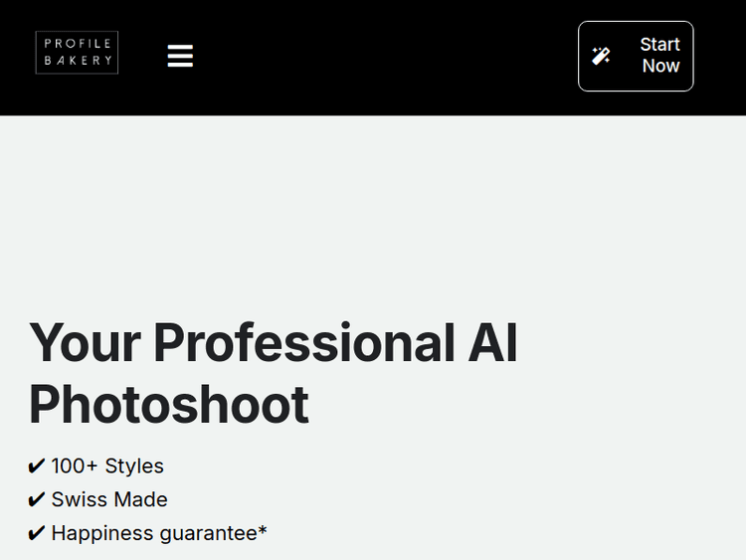Click the asterisk after Happiness guarantee
Screen dimensions: 746x560
(x=263, y=530)
